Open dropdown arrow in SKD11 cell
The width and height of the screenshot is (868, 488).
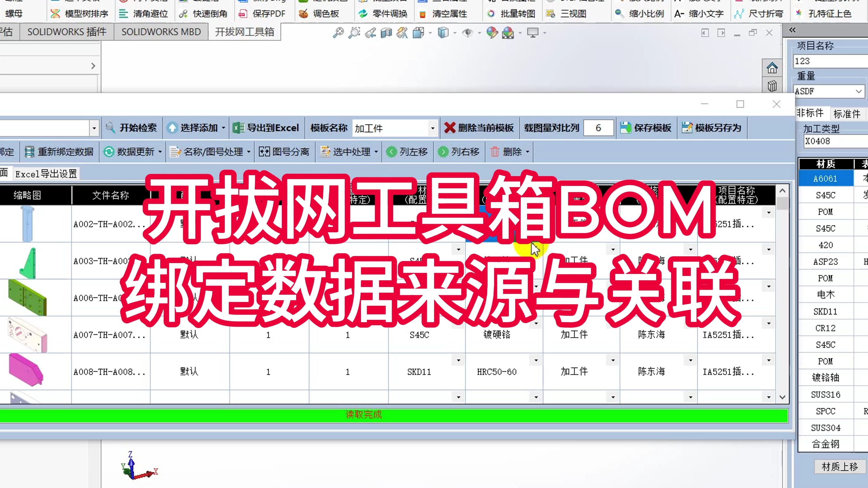[458, 360]
